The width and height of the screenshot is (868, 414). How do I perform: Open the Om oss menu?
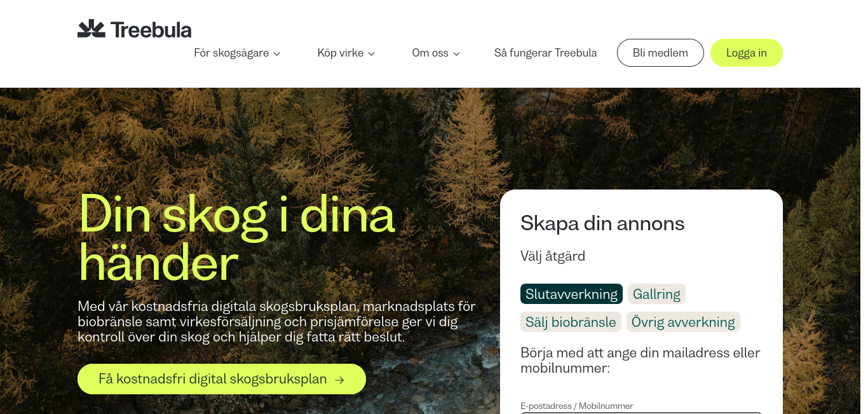pos(436,53)
